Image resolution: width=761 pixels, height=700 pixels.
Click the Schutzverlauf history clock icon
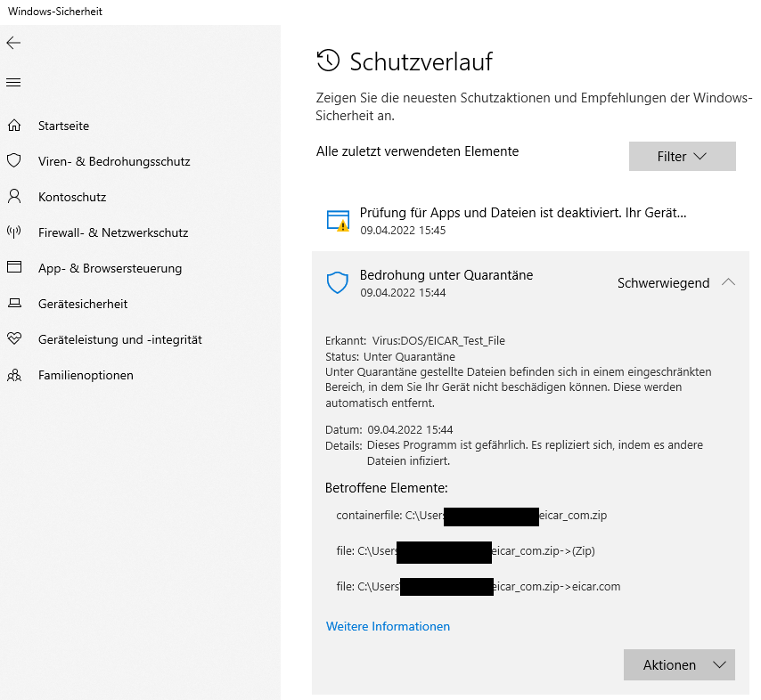[x=328, y=61]
